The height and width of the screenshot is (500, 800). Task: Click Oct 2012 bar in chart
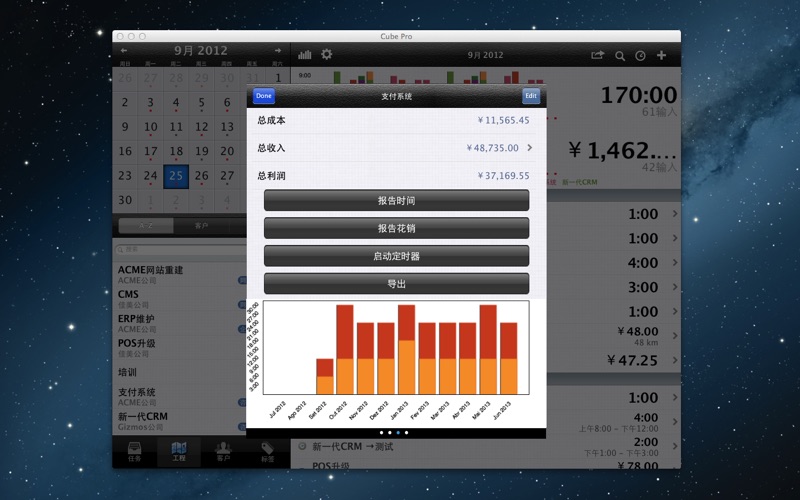[345, 349]
